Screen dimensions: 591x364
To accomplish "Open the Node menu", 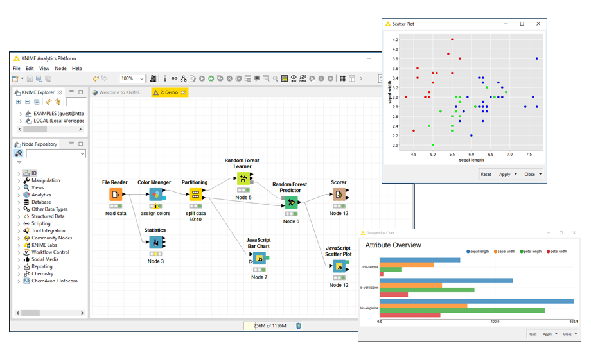I will 60,68.
